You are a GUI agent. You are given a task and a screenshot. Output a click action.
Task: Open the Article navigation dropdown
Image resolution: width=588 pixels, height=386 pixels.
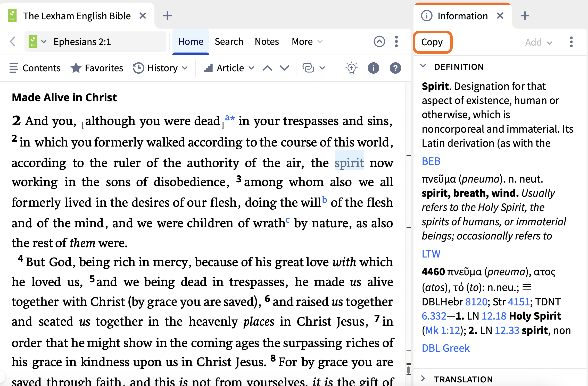(229, 68)
